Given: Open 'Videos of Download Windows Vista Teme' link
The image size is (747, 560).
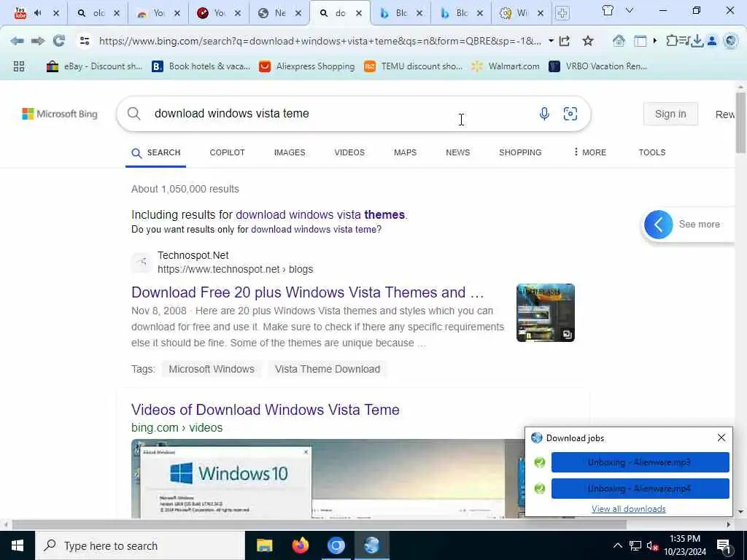Looking at the screenshot, I should 266,410.
